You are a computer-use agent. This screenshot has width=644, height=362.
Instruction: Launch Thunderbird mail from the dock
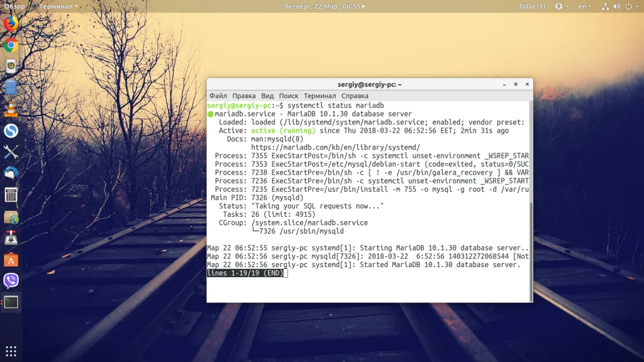tap(11, 173)
